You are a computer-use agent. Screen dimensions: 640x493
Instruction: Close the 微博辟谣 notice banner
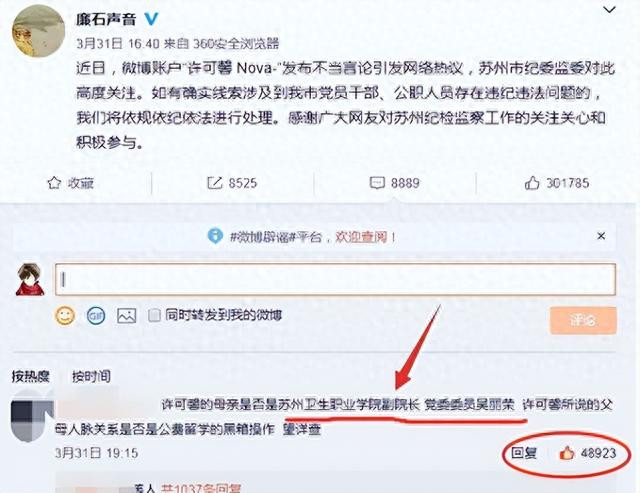(601, 236)
